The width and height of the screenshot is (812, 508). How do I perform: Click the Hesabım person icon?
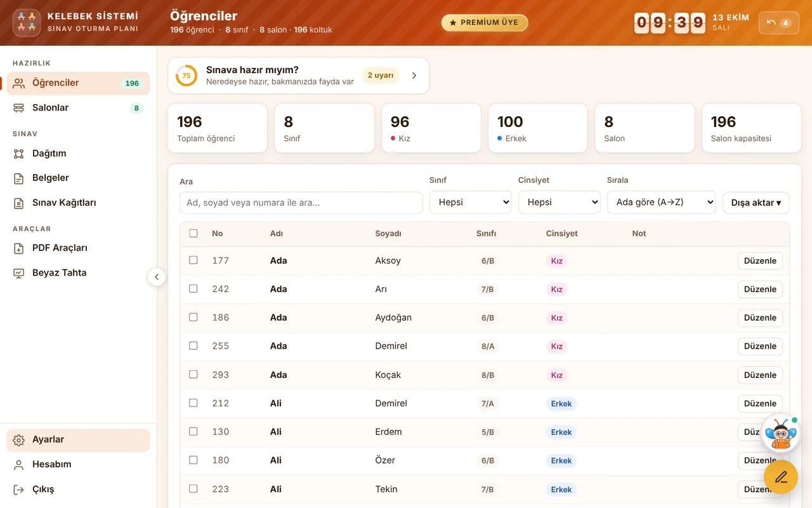[19, 465]
